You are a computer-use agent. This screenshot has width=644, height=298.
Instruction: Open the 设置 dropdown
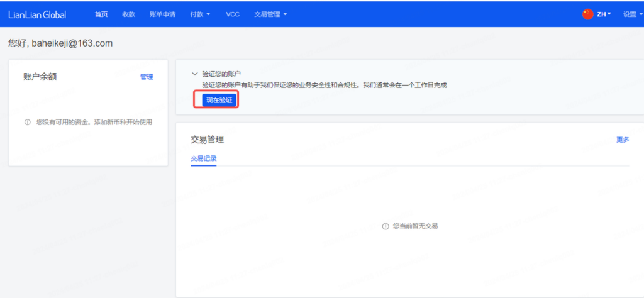[632, 14]
